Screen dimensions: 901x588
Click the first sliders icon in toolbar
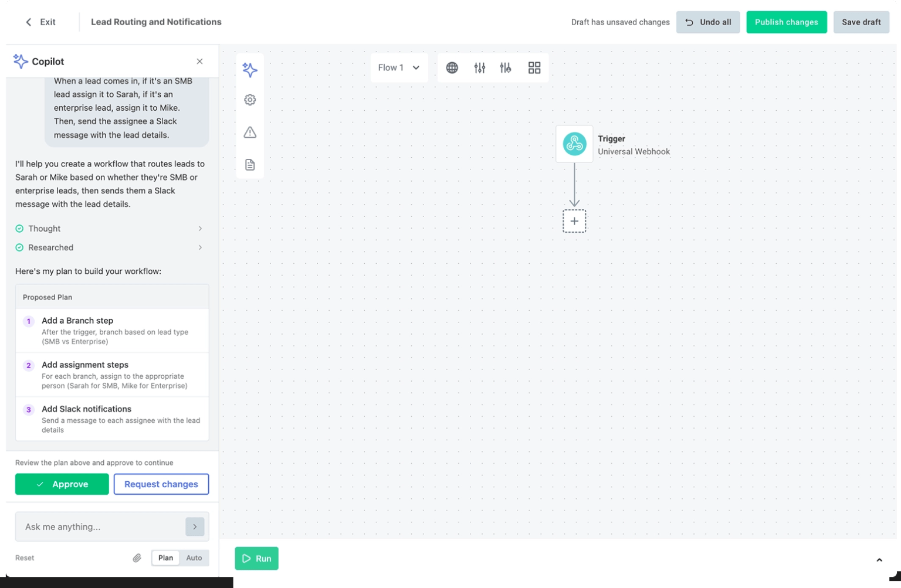click(480, 68)
